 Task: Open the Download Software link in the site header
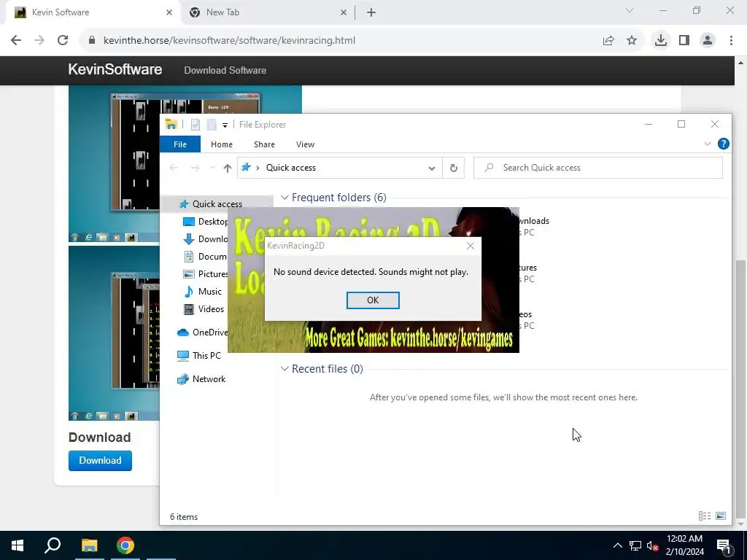coord(225,71)
